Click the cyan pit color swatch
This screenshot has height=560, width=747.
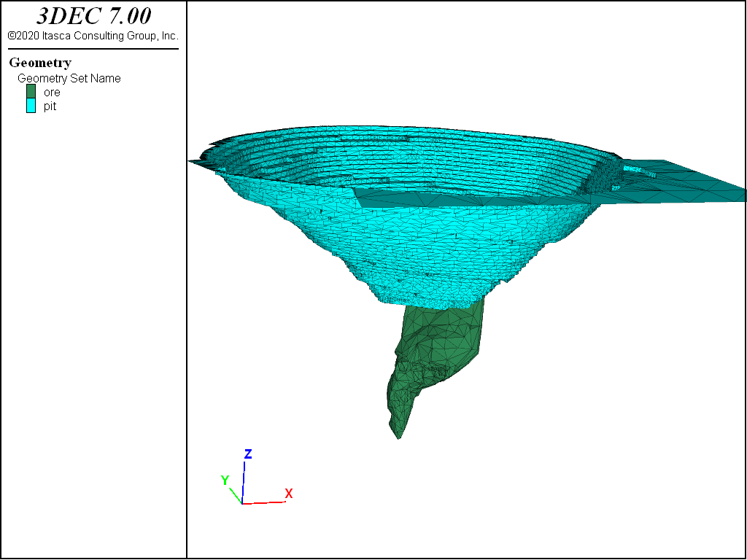point(31,106)
